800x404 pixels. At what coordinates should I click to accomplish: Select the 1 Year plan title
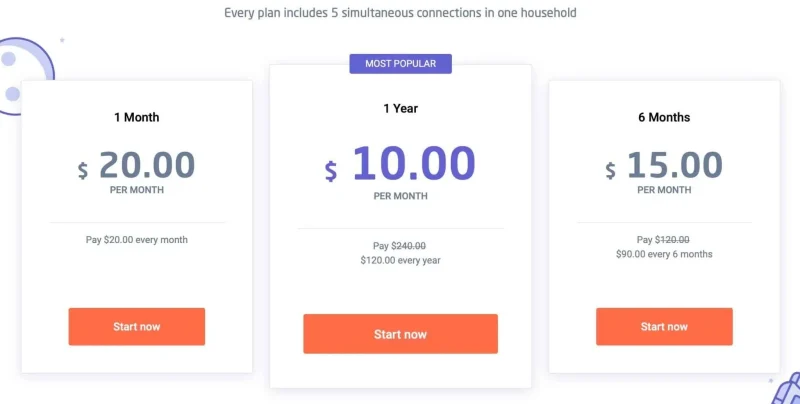(x=400, y=109)
